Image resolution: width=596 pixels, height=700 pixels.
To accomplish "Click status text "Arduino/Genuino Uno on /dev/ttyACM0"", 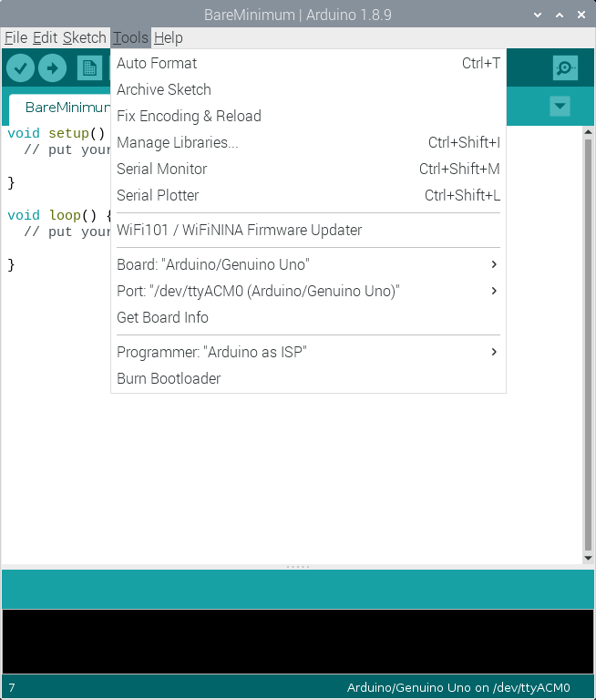I will [x=458, y=687].
